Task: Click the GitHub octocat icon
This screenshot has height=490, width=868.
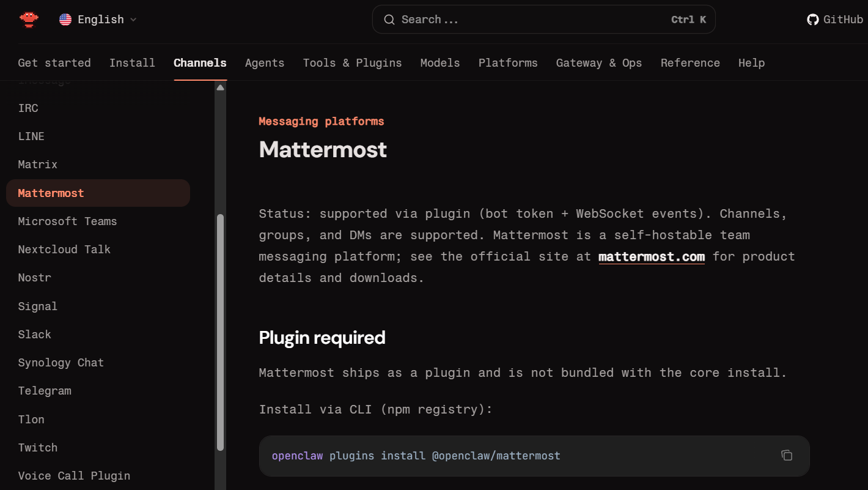Action: coord(813,20)
